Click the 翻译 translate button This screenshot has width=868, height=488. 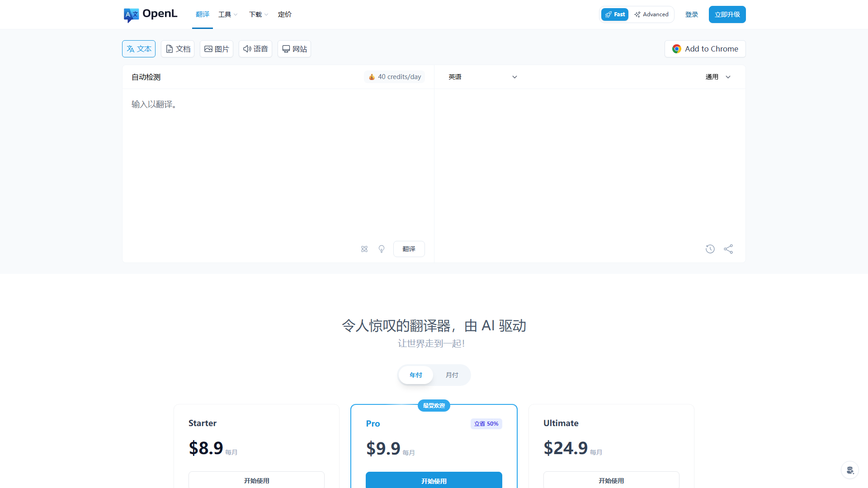(409, 249)
